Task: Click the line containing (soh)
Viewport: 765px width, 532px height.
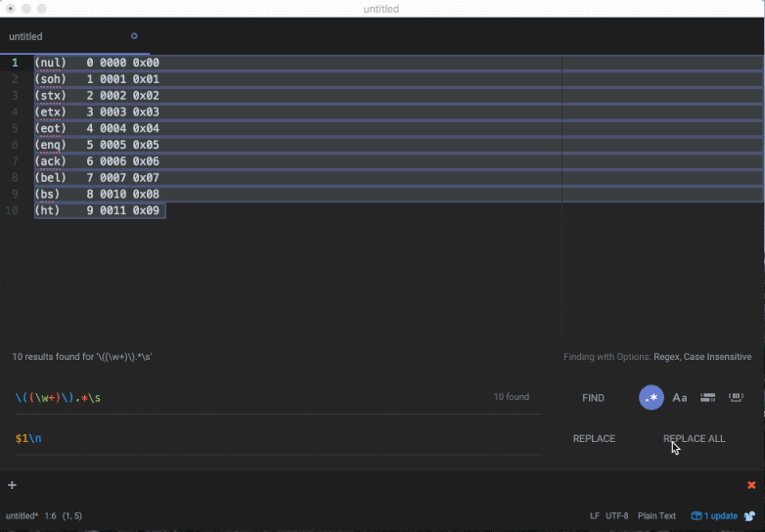Action: [398, 79]
